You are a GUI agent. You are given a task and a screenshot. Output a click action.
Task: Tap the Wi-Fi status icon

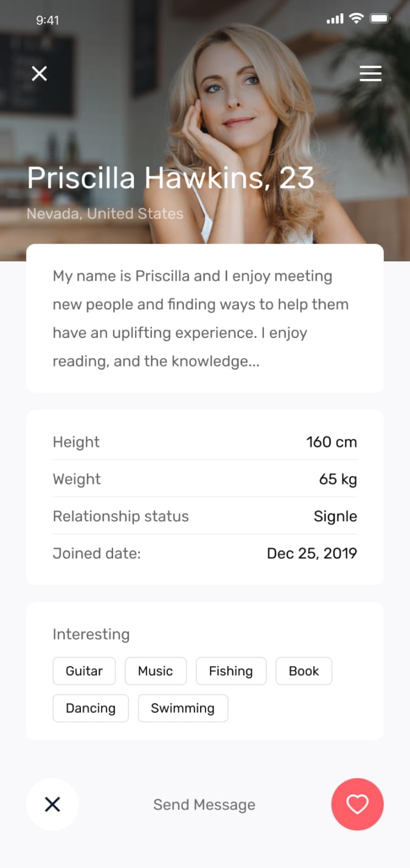point(356,19)
